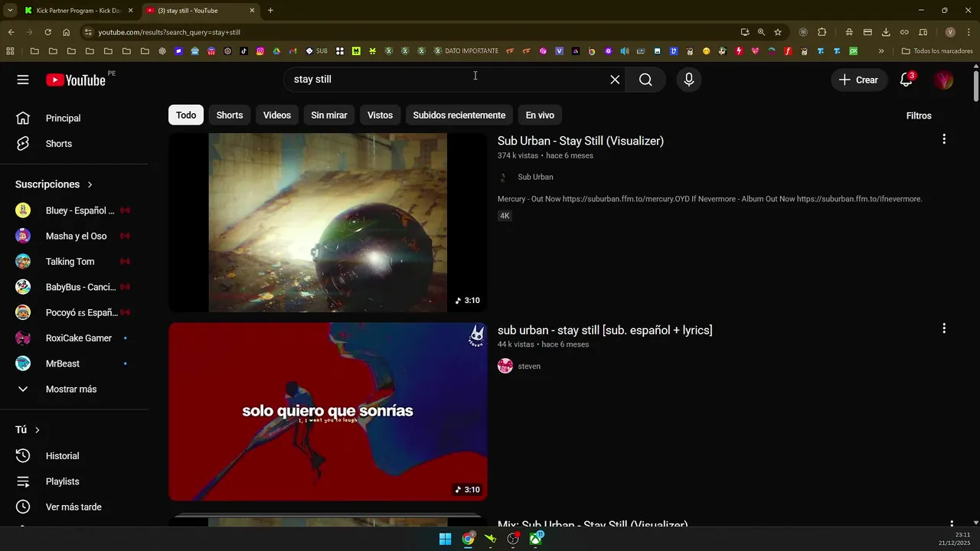
Task: Go to the YouTube home logo
Action: pyautogui.click(x=75, y=80)
